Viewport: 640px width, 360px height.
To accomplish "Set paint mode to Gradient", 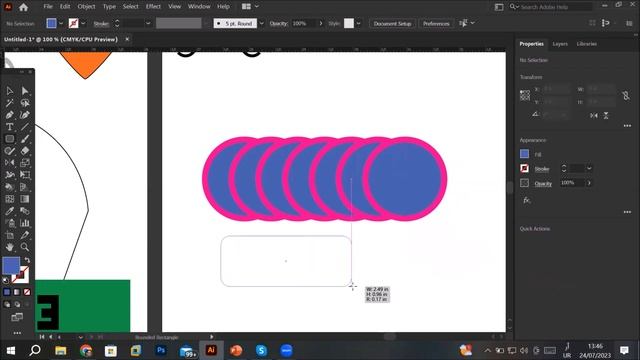I will 17,292.
